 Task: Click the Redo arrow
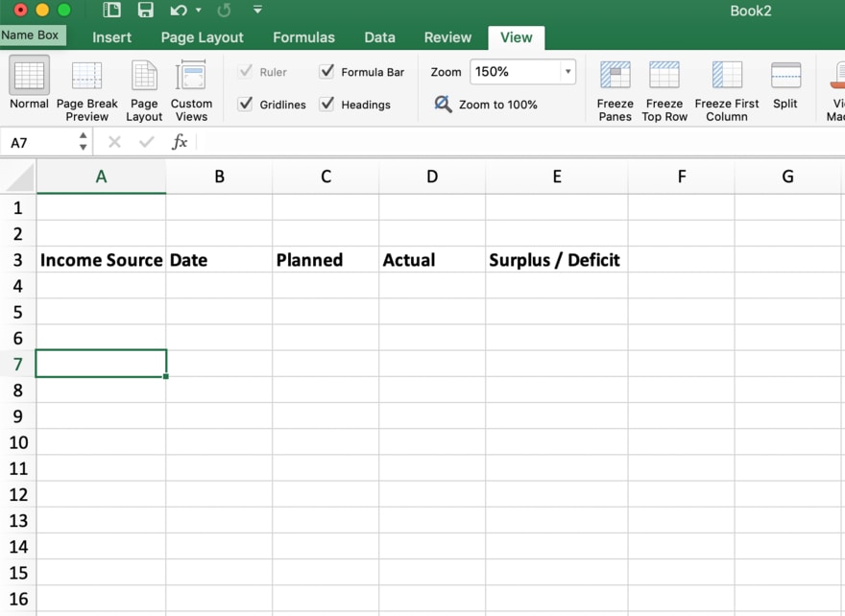[x=224, y=11]
